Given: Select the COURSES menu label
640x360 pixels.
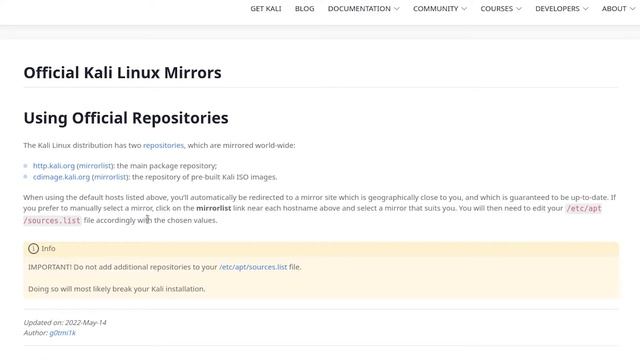Looking at the screenshot, I should coord(496,9).
